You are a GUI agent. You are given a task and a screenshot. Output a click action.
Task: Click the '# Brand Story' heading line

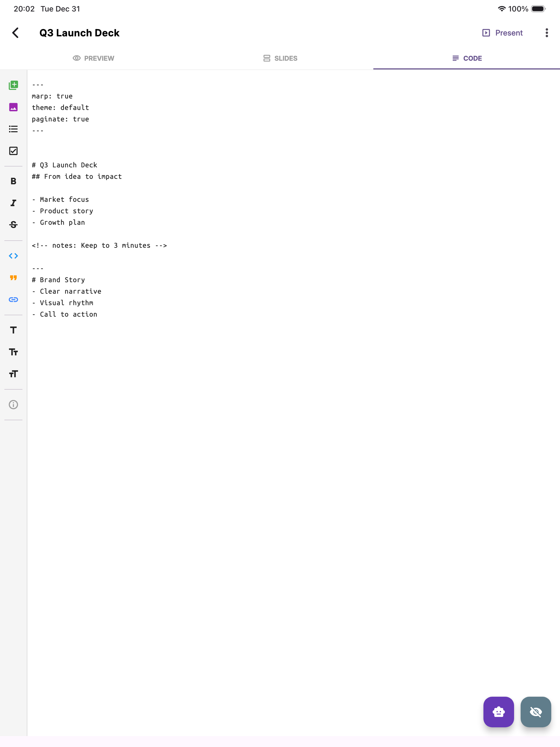click(59, 280)
